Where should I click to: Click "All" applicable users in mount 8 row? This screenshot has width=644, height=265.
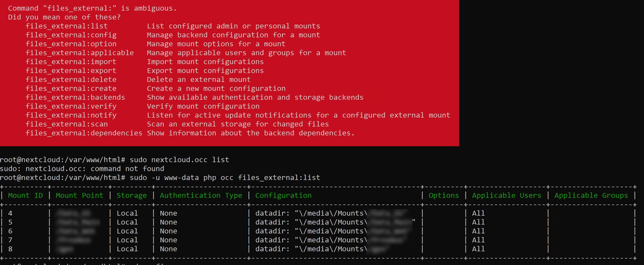[x=478, y=249]
